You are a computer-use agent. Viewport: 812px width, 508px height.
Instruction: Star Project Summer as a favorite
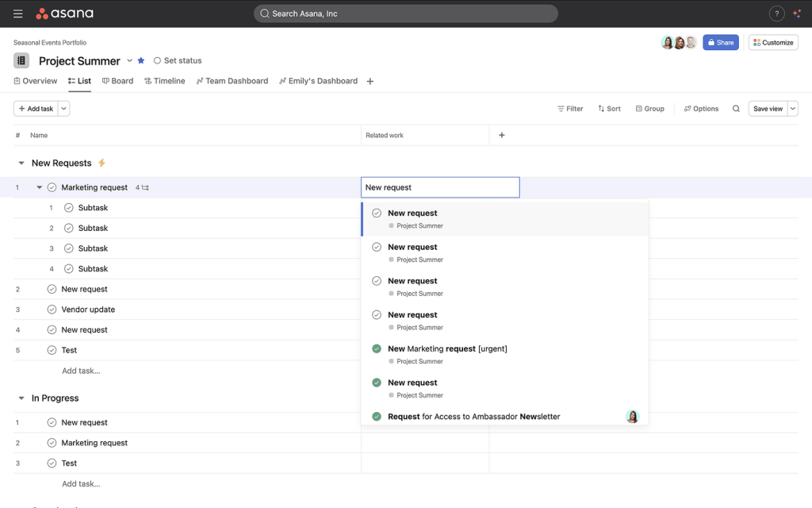click(140, 60)
